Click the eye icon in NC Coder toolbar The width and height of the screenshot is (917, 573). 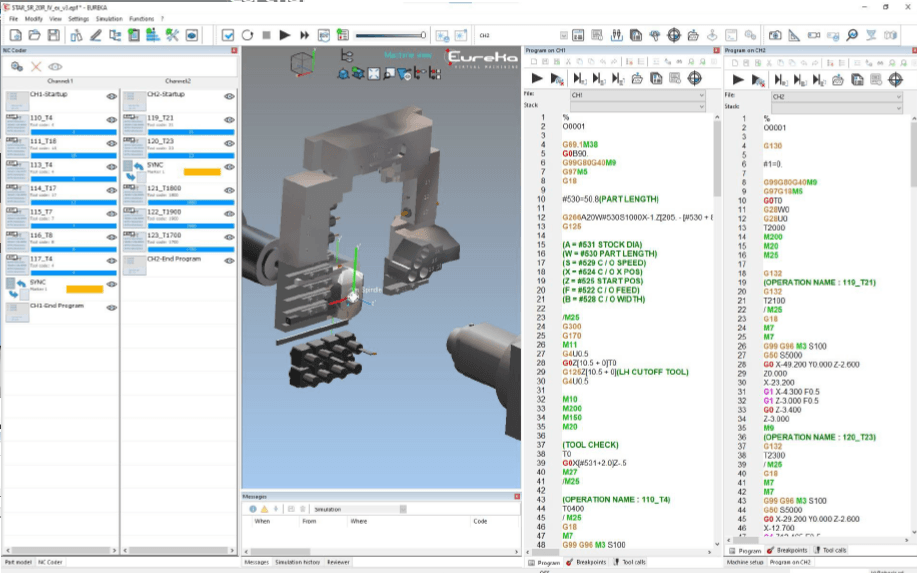[55, 67]
